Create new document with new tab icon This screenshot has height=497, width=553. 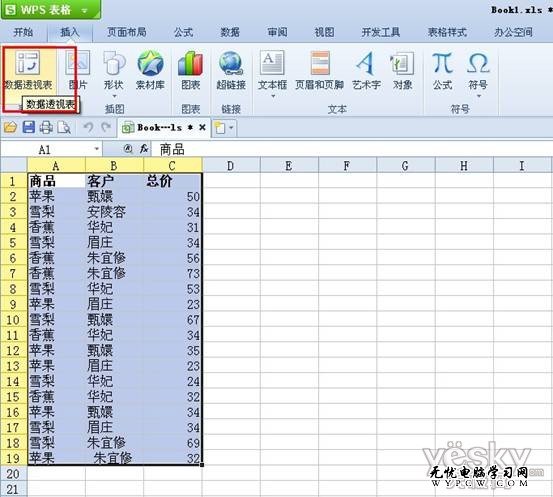[220, 128]
